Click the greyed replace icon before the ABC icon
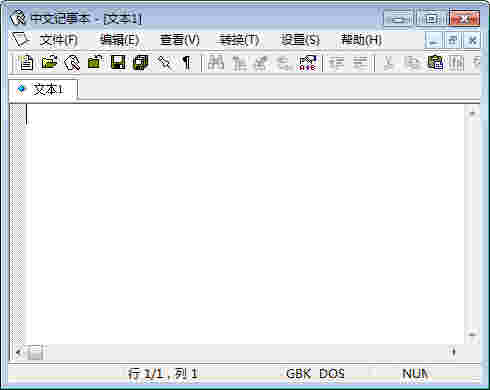Screen dimensions: 490x390 (x=261, y=63)
